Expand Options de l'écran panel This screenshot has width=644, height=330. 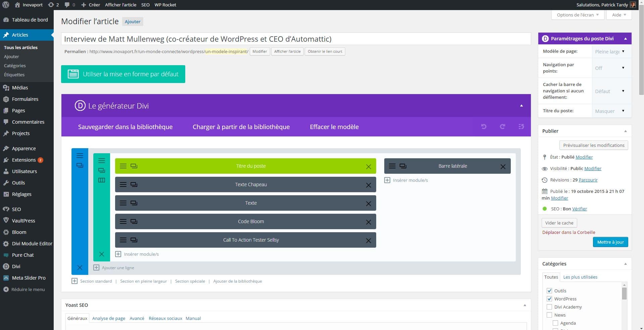(578, 15)
